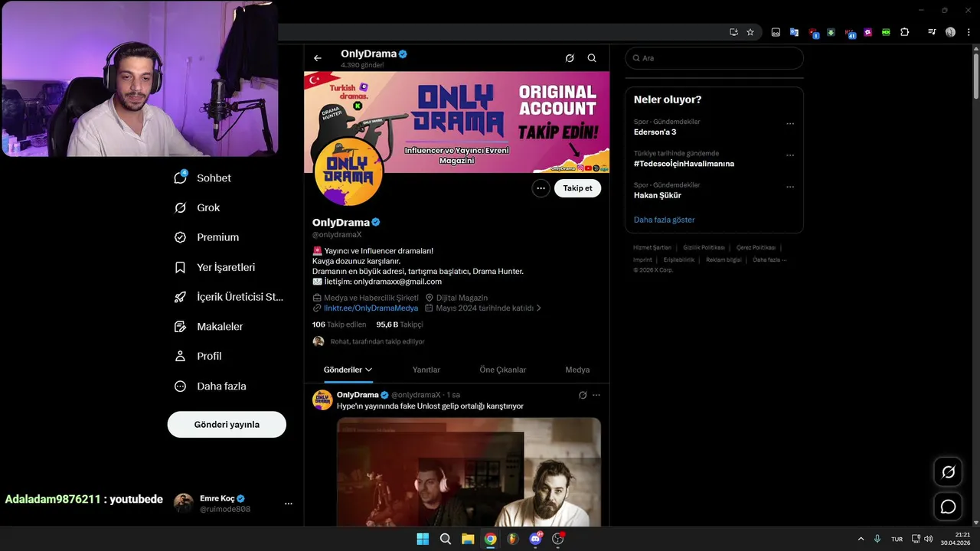Image resolution: width=980 pixels, height=551 pixels.
Task: Follow OnlyDrama with Takip et button
Action: tap(577, 188)
